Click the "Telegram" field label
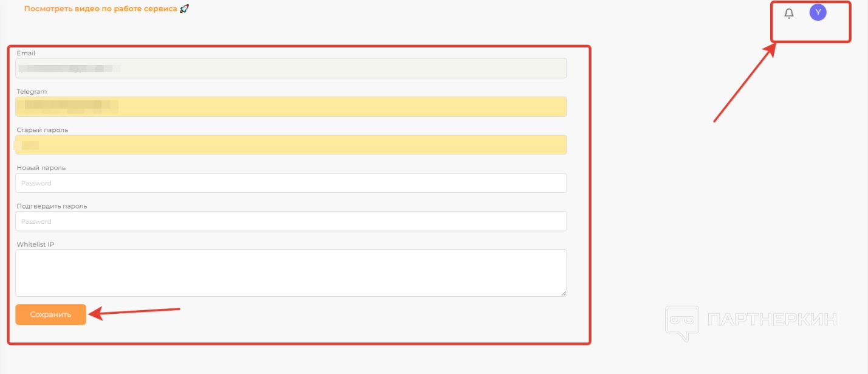This screenshot has width=868, height=374. click(x=32, y=92)
